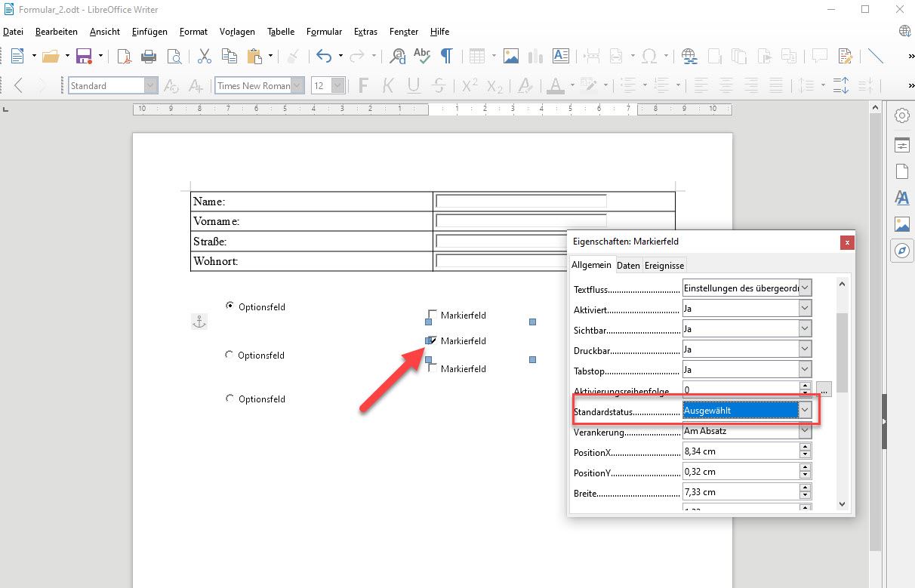Open the Verankerung dropdown

[x=806, y=431]
